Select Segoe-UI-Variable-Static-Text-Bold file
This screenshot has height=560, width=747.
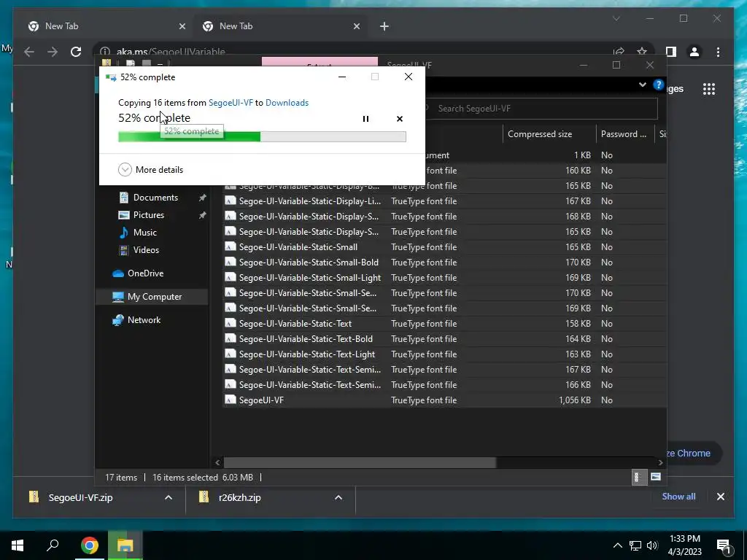click(x=306, y=338)
